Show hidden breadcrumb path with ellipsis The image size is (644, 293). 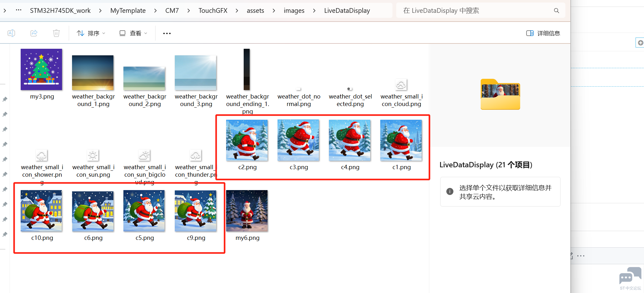19,10
